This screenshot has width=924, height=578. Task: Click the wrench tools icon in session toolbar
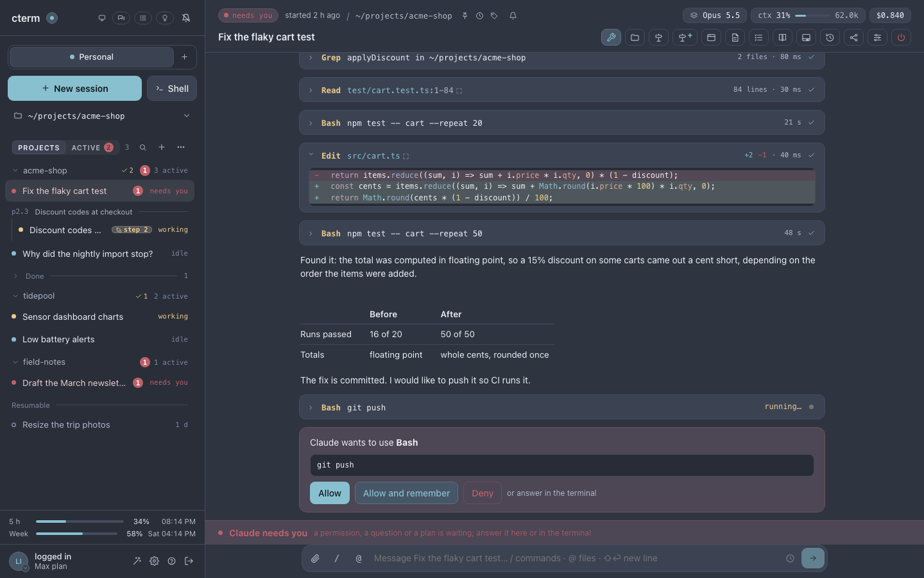pos(611,37)
